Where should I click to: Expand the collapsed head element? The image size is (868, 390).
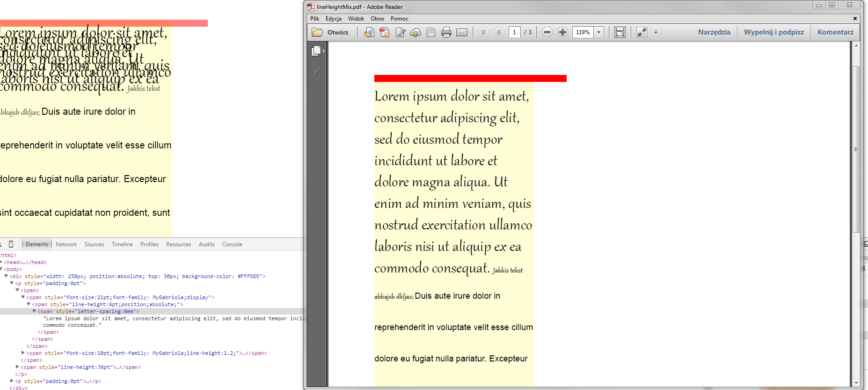[x=1, y=262]
